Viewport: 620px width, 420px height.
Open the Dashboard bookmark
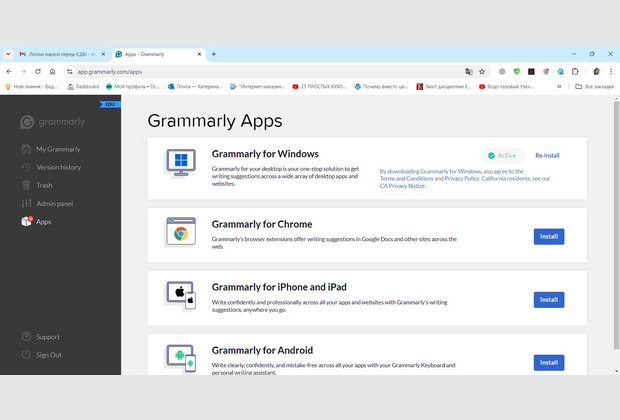[x=83, y=87]
